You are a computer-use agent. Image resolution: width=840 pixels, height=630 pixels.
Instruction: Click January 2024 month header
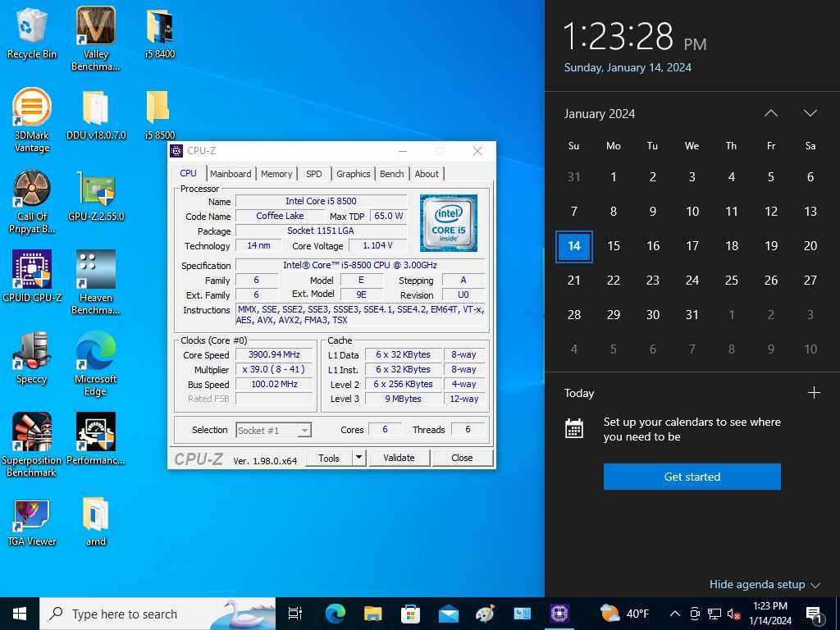click(x=599, y=113)
